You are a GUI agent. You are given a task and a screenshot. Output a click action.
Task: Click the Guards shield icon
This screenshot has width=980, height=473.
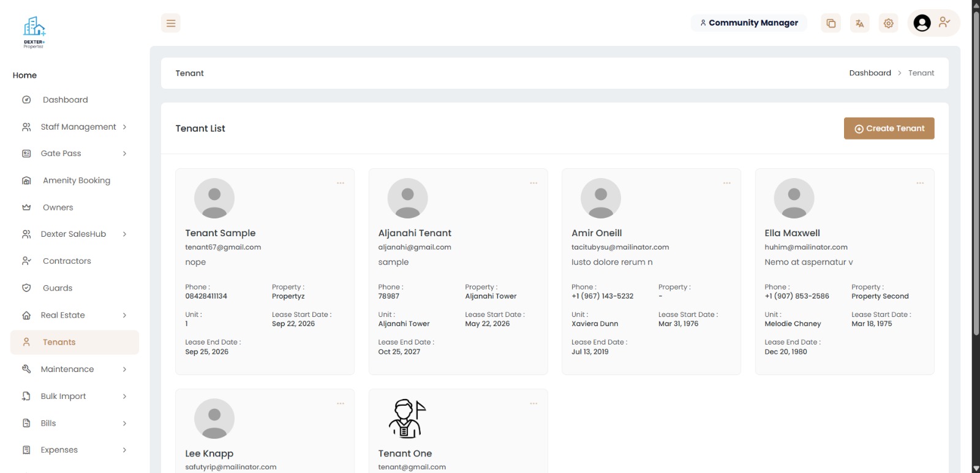coord(26,288)
